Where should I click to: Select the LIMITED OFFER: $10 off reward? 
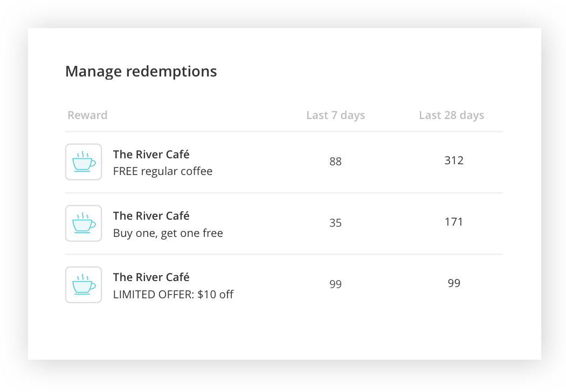click(x=173, y=295)
